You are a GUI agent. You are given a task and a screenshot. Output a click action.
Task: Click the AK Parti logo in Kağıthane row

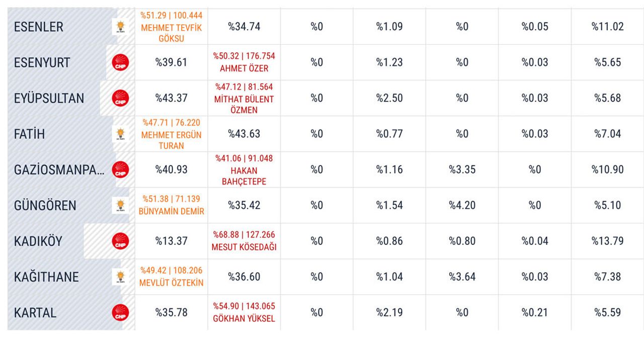[120, 277]
